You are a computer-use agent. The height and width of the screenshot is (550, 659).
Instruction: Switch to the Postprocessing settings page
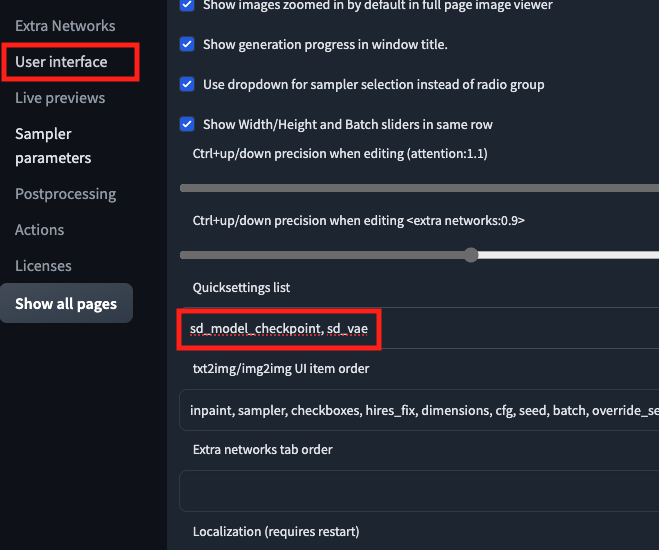(x=65, y=194)
